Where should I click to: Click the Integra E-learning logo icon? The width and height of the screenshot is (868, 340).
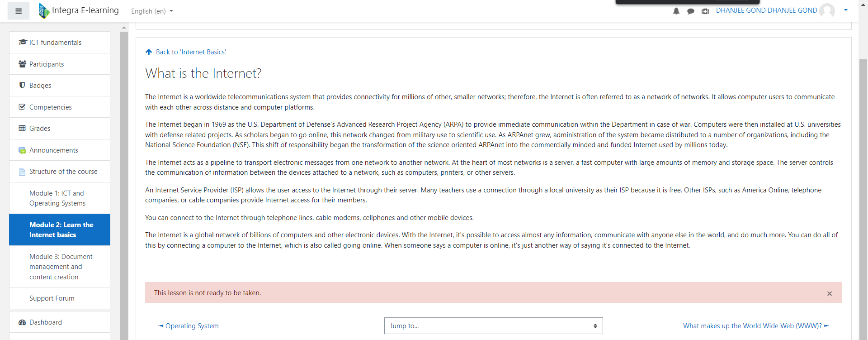(43, 11)
